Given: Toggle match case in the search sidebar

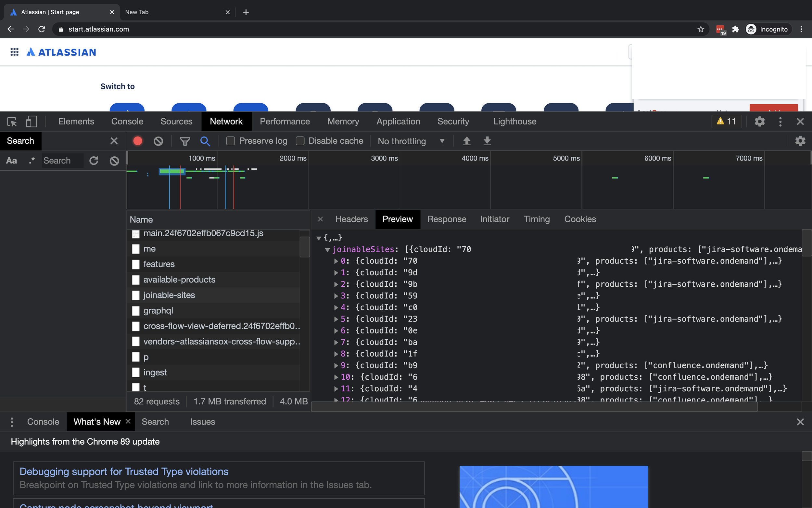Looking at the screenshot, I should (x=11, y=161).
